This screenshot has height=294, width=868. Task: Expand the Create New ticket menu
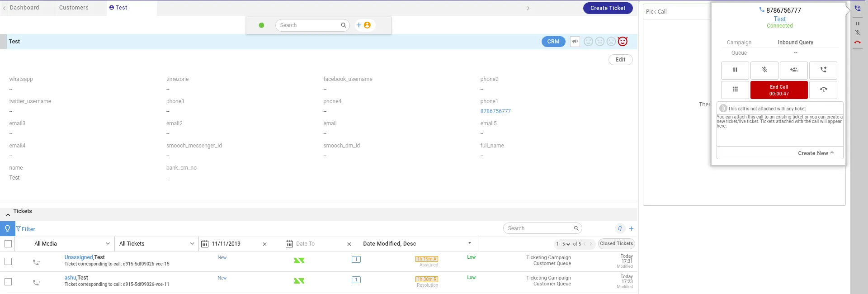pos(816,153)
